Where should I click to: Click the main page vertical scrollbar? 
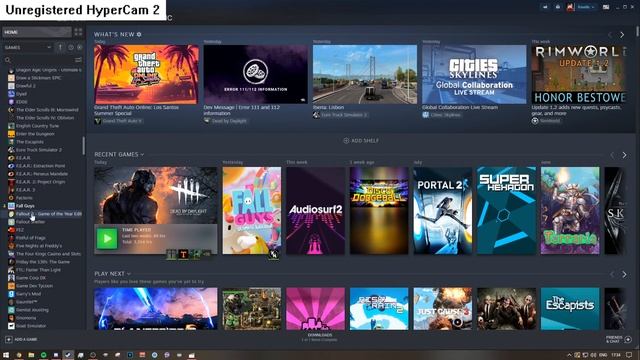637,31
